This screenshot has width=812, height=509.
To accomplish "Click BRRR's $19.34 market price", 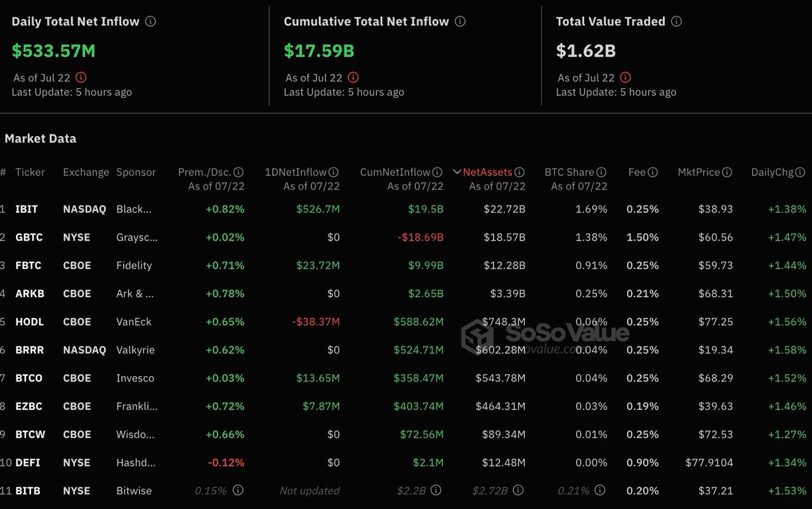I will pos(715,350).
